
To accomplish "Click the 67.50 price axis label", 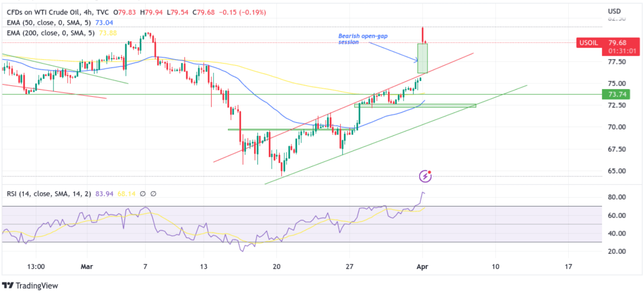I will (x=617, y=149).
